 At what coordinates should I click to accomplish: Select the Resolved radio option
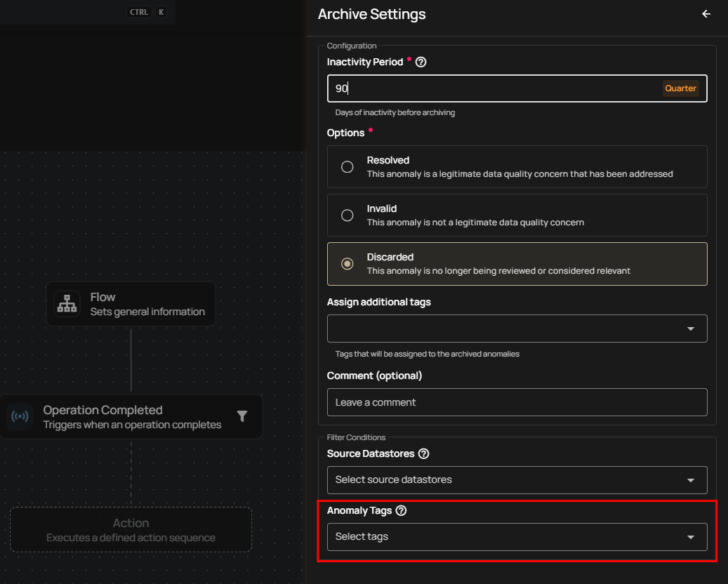(x=347, y=167)
